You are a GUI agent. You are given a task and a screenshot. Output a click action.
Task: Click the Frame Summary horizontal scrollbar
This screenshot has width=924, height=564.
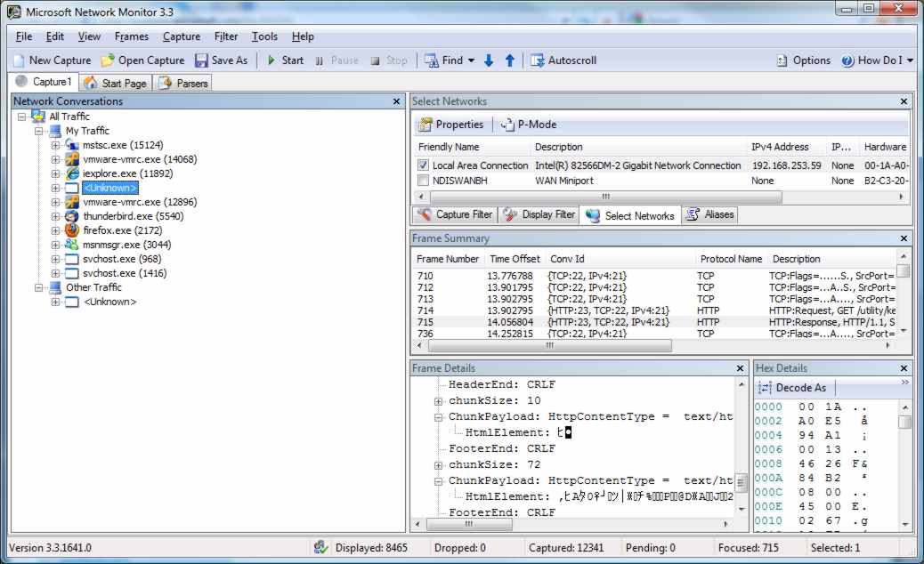pos(550,345)
